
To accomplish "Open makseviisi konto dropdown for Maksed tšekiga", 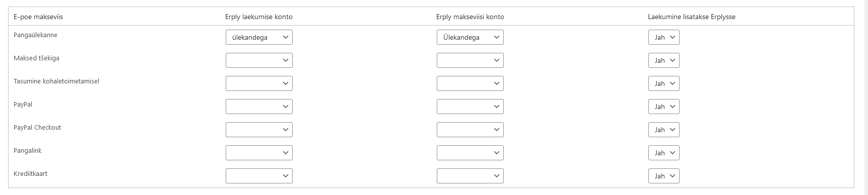I will [x=470, y=60].
